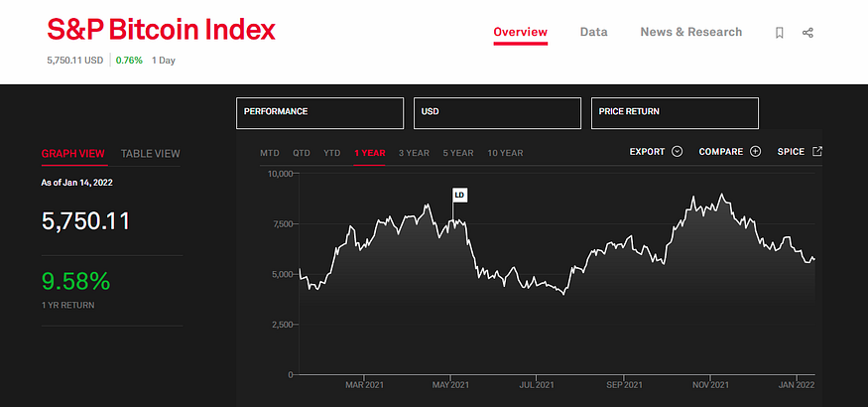The width and height of the screenshot is (868, 407).
Task: Click the LD flag marker on chart
Action: [x=459, y=195]
